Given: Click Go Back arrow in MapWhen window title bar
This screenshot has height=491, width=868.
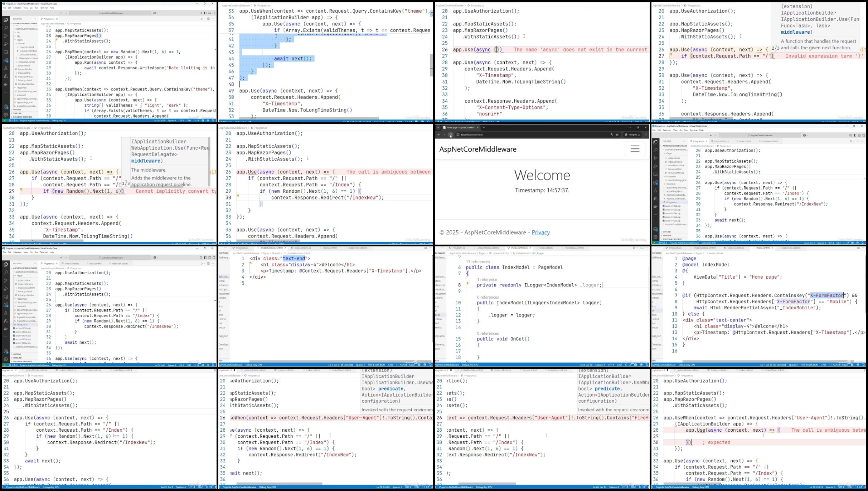Looking at the screenshot, I should pos(61,13).
